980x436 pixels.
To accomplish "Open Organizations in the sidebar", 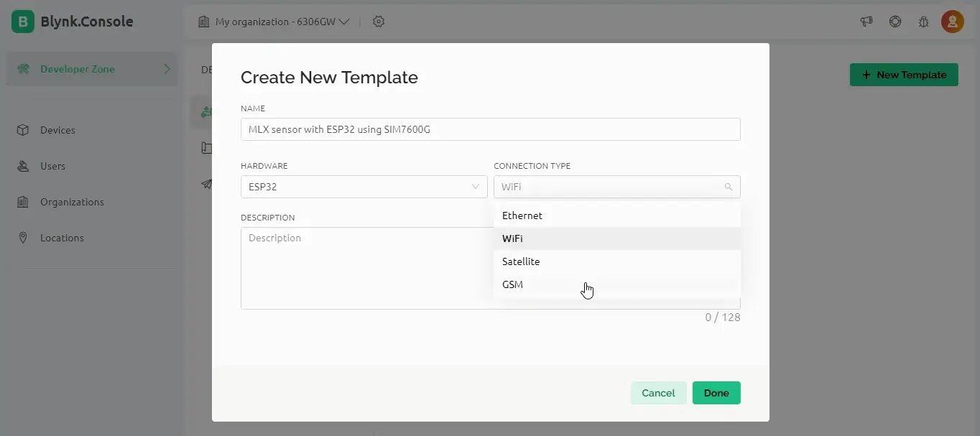I will [91, 202].
